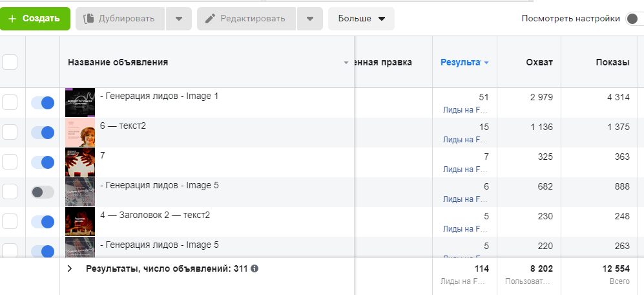Click the plus icon in Создать button
Screen dimensions: 644x295
[x=12, y=19]
